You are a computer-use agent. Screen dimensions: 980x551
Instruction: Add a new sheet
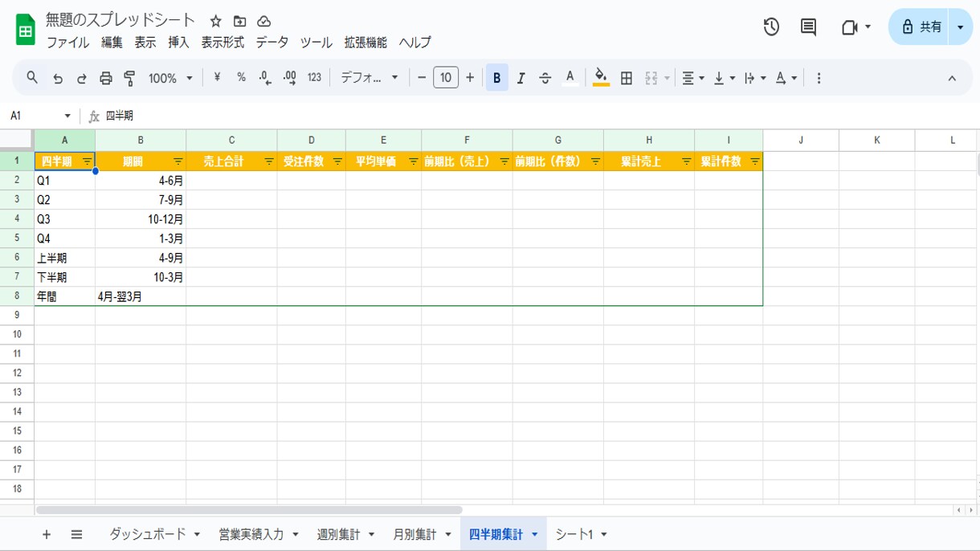point(46,534)
